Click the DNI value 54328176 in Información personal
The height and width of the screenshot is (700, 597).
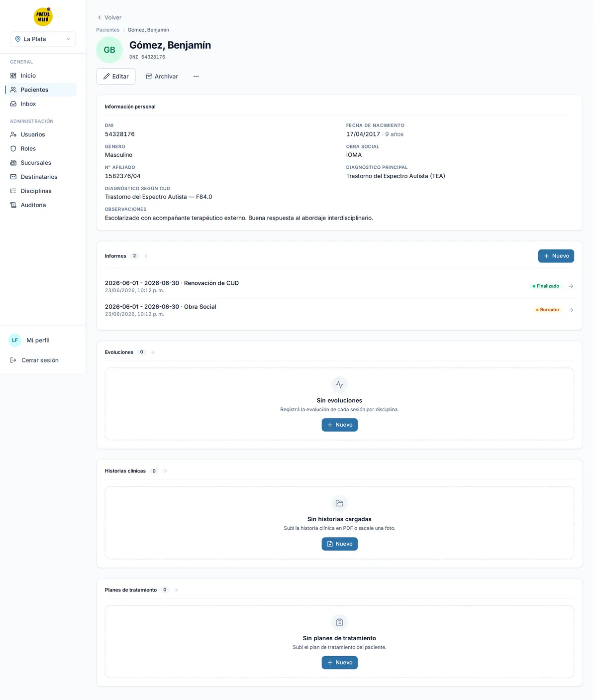pyautogui.click(x=120, y=134)
